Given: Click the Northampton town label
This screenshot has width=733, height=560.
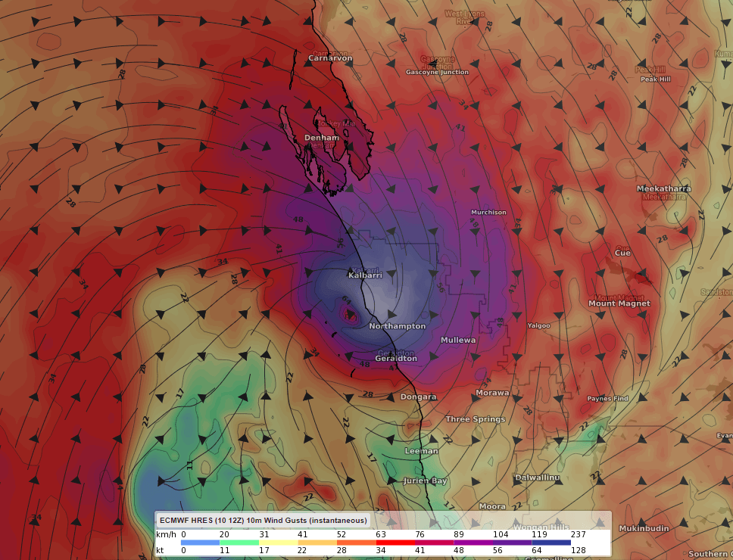Looking at the screenshot, I should pos(397,326).
